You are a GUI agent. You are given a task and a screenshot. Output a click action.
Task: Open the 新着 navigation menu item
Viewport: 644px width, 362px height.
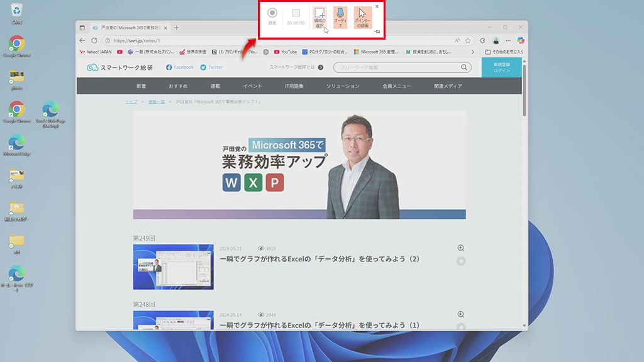[x=142, y=86]
